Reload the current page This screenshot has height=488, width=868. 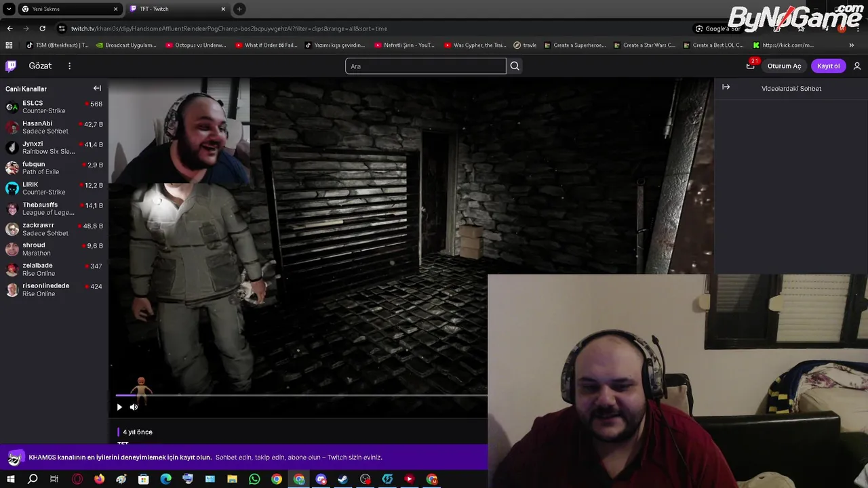coord(42,28)
